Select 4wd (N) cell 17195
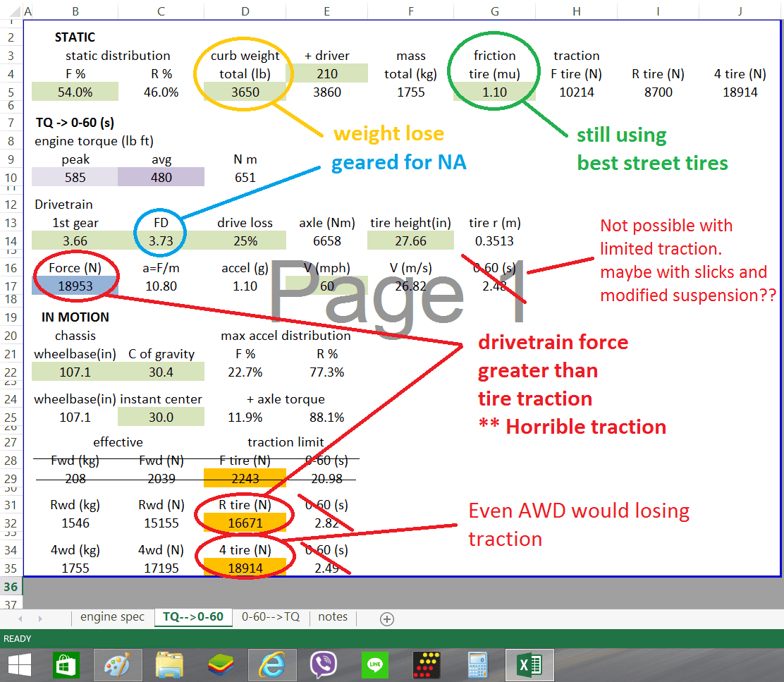Screen dimensions: 784x682 [161, 568]
